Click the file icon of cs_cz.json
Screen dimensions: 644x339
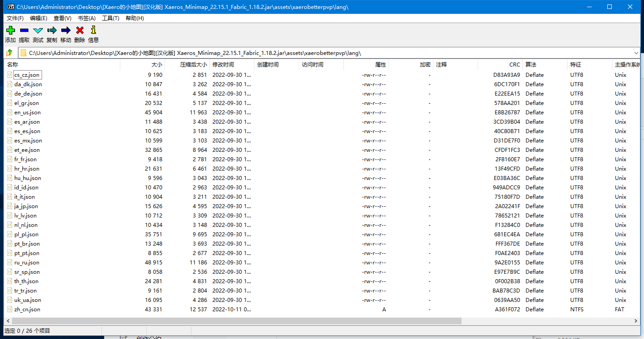[x=10, y=75]
